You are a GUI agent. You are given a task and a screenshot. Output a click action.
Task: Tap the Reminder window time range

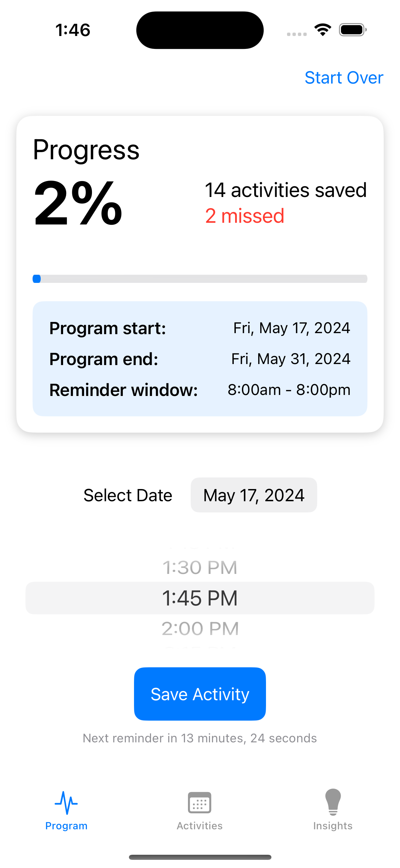(289, 390)
